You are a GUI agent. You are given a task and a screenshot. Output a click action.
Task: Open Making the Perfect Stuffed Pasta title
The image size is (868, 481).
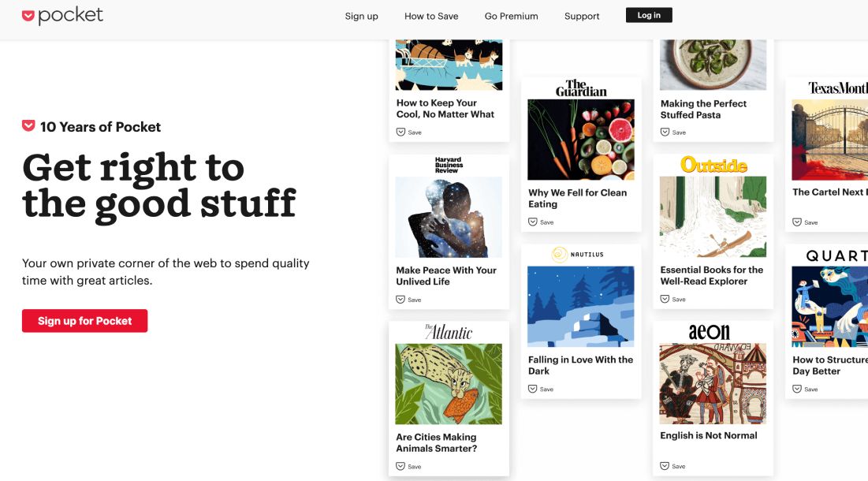click(x=703, y=109)
